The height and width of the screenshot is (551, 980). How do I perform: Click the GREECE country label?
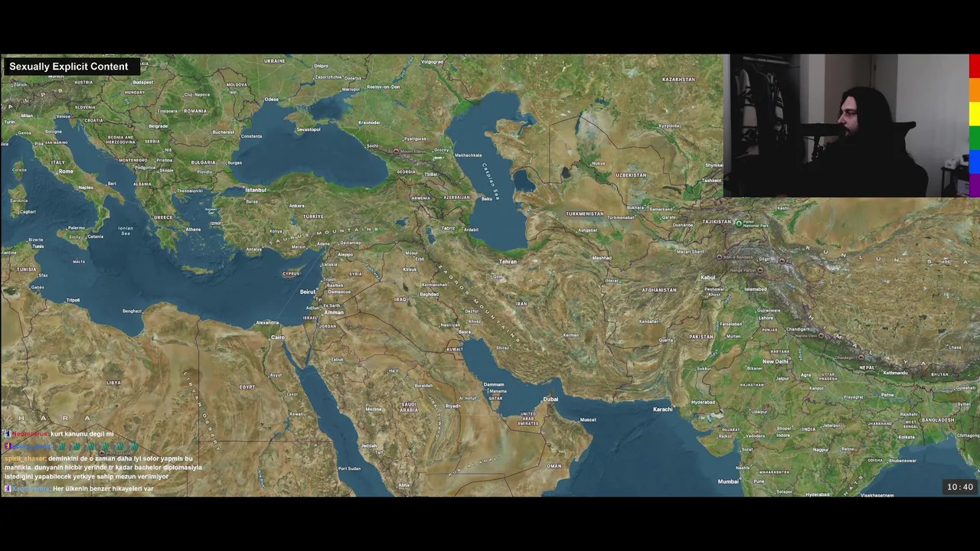coord(162,217)
